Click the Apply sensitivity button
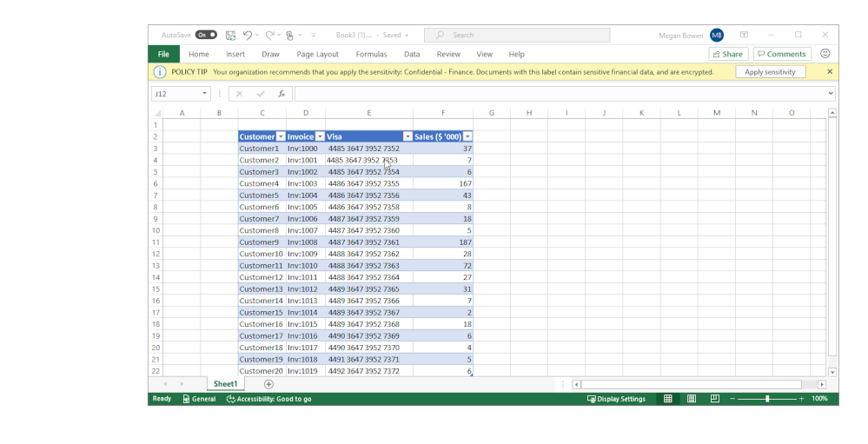 [x=770, y=72]
